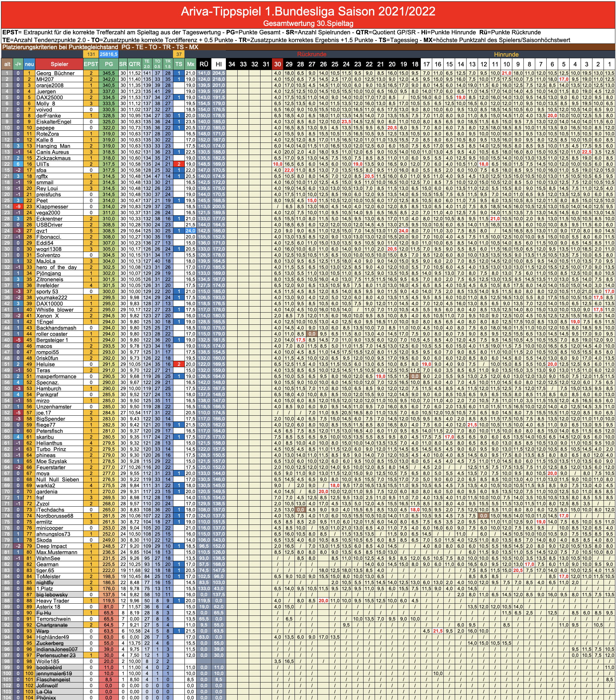The image size is (616, 700).
Task: Select player UliTs
Action: coord(43,164)
